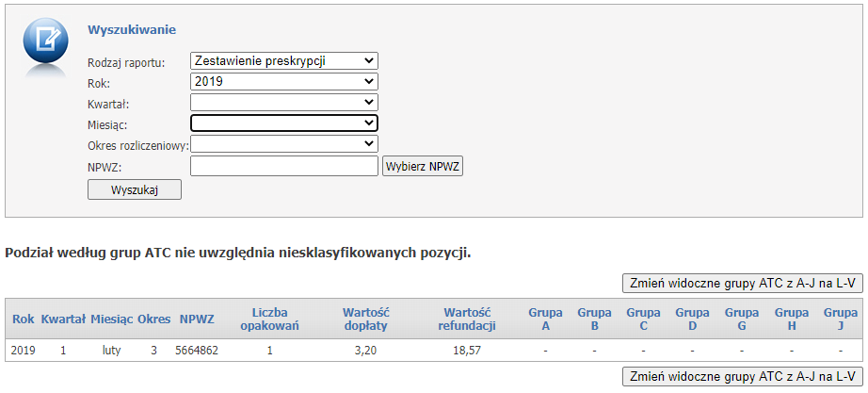
Task: Expand the Rok year dropdown
Action: pyautogui.click(x=283, y=82)
